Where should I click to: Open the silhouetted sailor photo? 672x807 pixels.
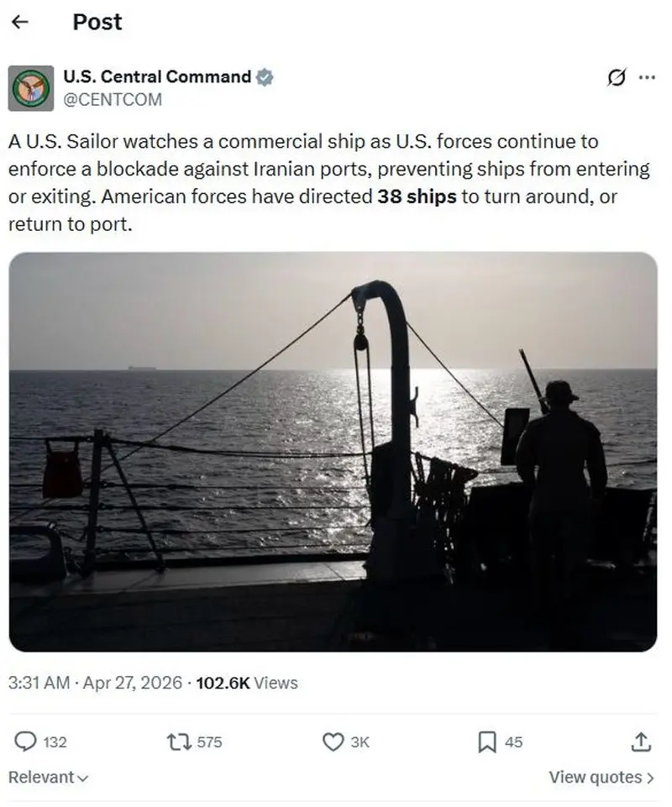tap(333, 452)
